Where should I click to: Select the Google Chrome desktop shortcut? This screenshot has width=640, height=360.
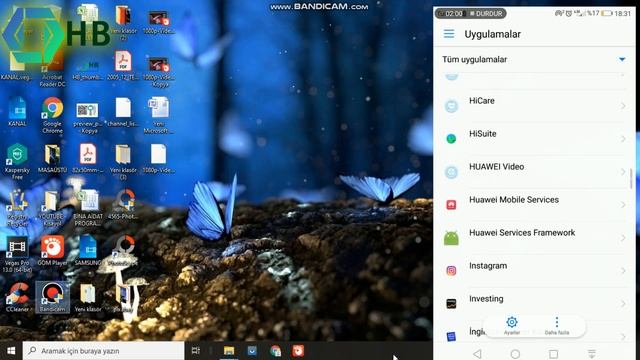pos(53,116)
